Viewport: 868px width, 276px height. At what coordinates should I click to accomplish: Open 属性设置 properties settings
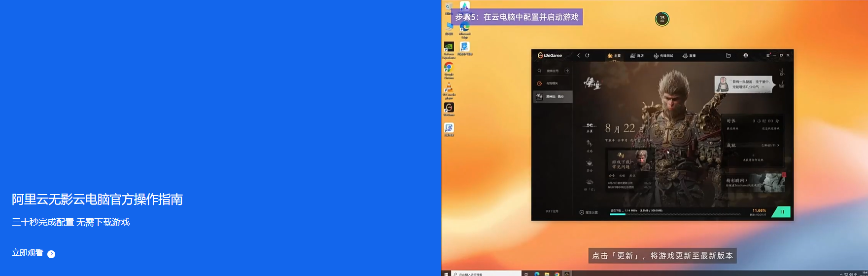click(x=589, y=212)
